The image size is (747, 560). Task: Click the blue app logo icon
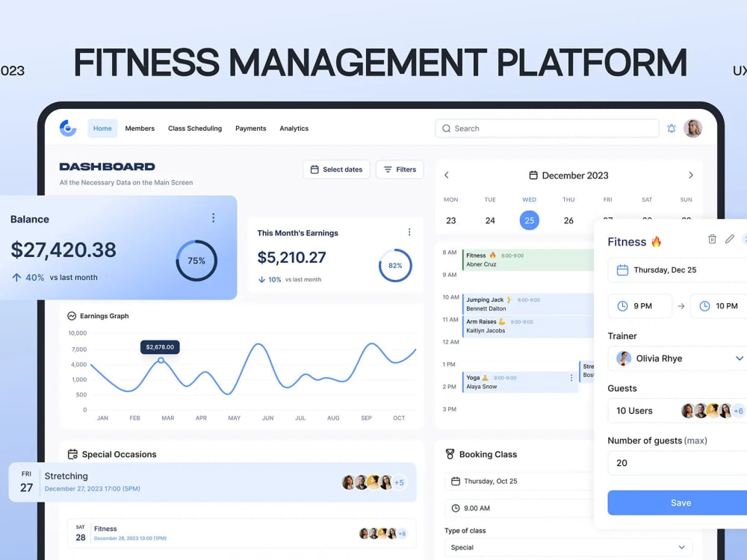[x=68, y=128]
